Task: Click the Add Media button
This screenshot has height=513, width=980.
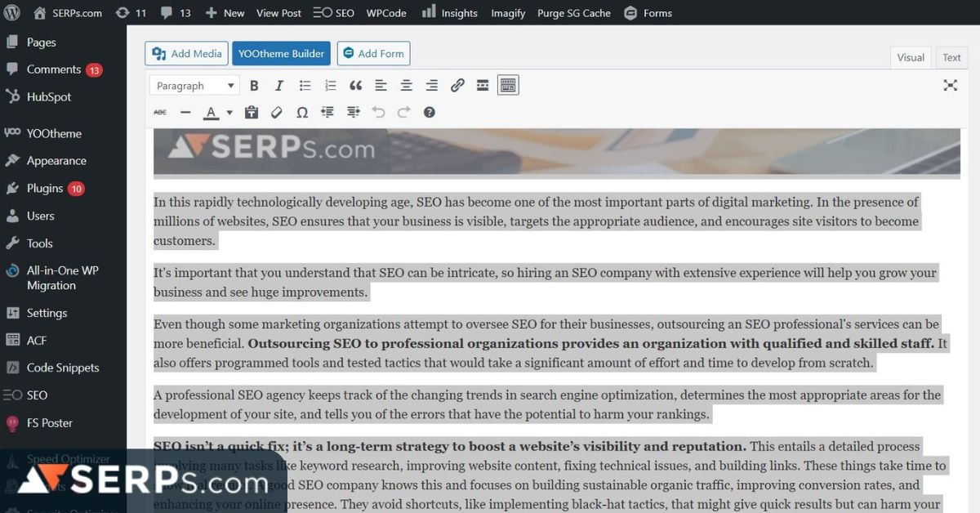Action: [186, 54]
